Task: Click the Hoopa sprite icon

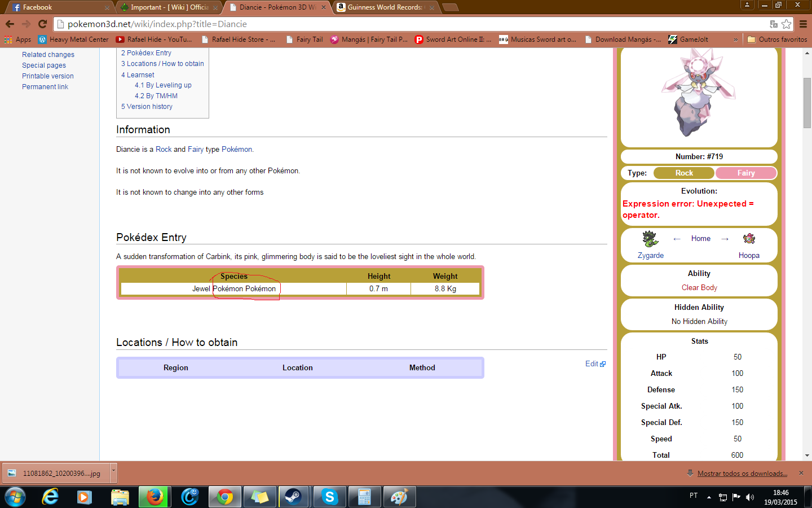Action: tap(749, 239)
